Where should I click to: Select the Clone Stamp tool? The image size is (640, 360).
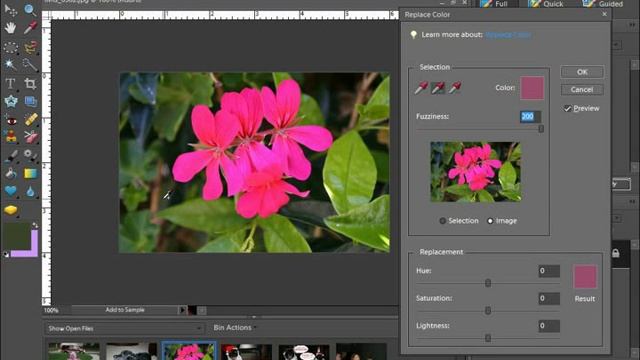11,136
